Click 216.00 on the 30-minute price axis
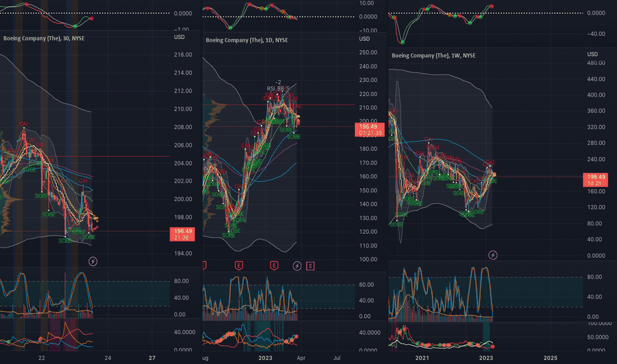 click(x=183, y=55)
